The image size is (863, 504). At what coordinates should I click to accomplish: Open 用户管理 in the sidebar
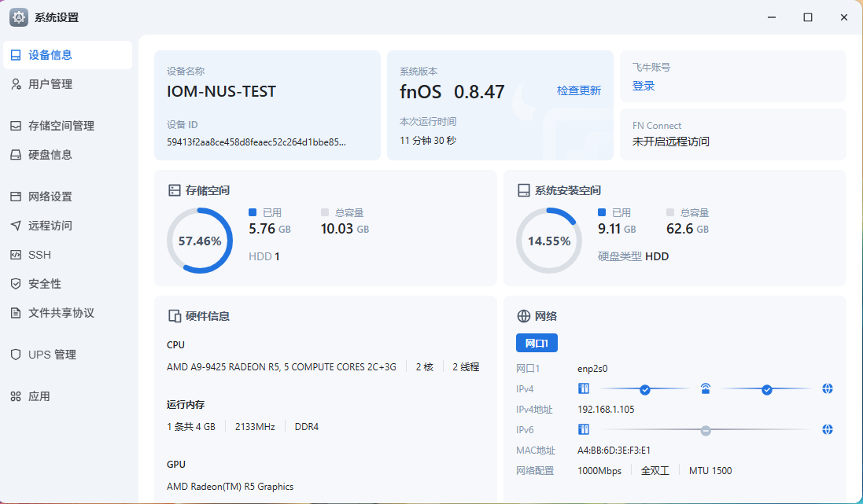point(68,84)
